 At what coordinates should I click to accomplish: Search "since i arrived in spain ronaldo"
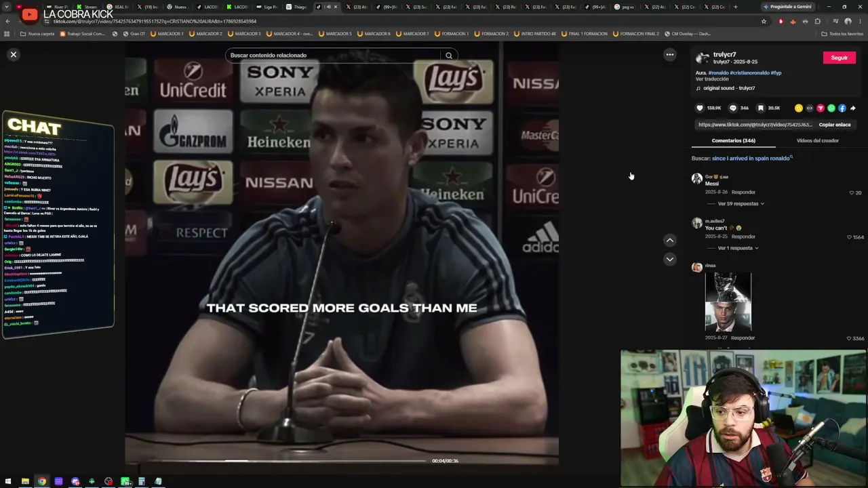[751, 159]
